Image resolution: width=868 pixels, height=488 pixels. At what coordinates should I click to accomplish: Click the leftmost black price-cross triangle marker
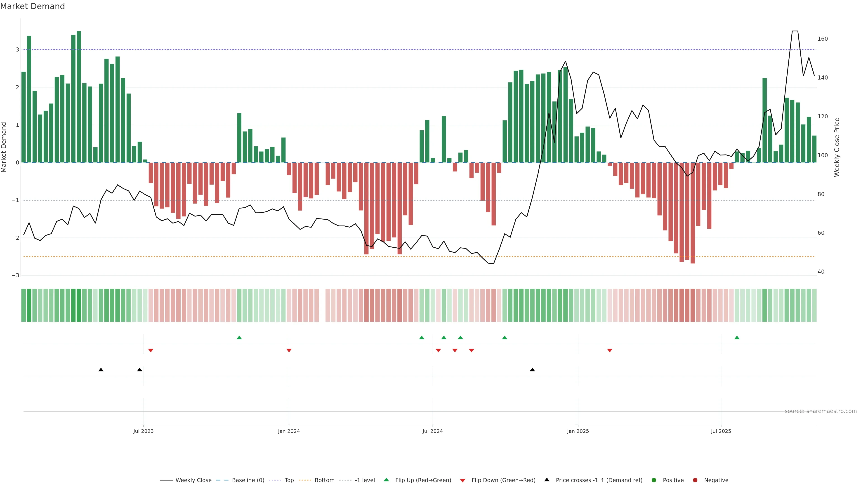point(101,369)
